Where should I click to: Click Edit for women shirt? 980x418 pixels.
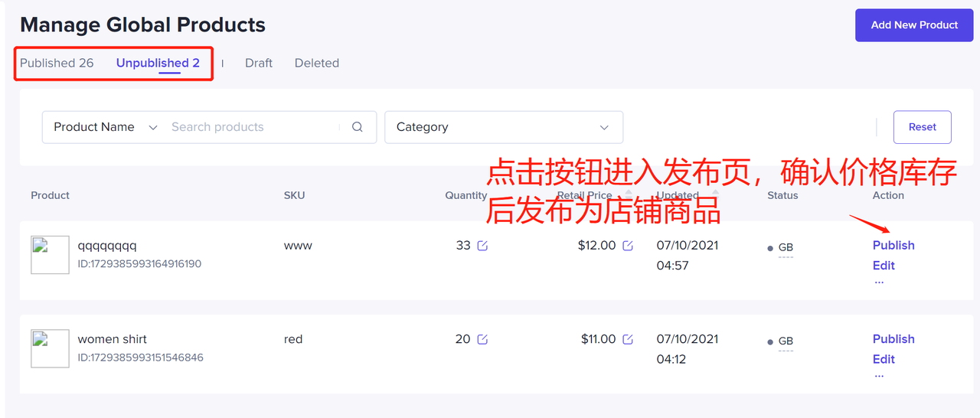(884, 359)
